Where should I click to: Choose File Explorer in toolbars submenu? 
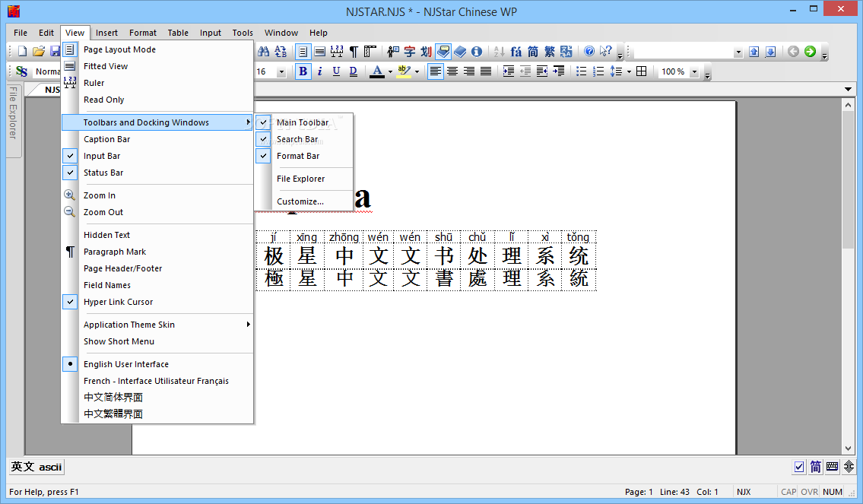click(x=304, y=179)
